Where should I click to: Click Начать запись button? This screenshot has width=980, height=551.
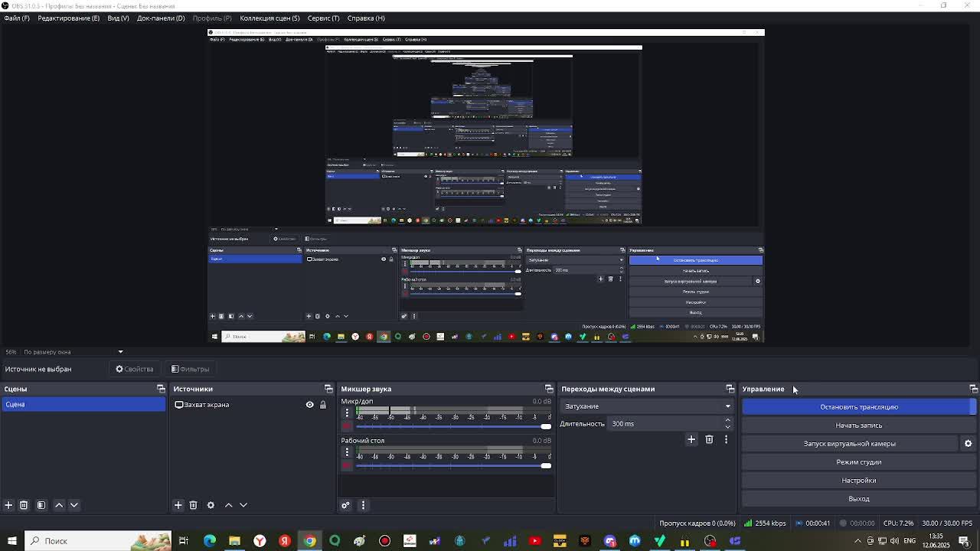[x=859, y=425]
